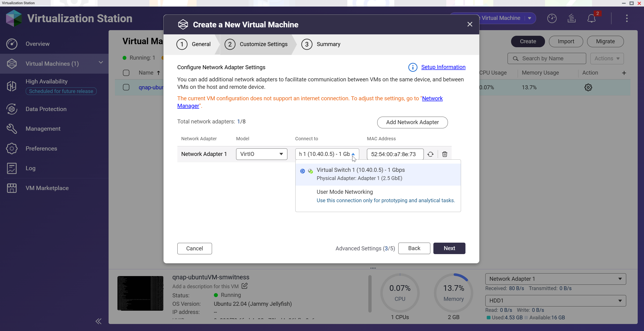Click the Memory usage gauge
Screen dimensions: 644x331
453,293
